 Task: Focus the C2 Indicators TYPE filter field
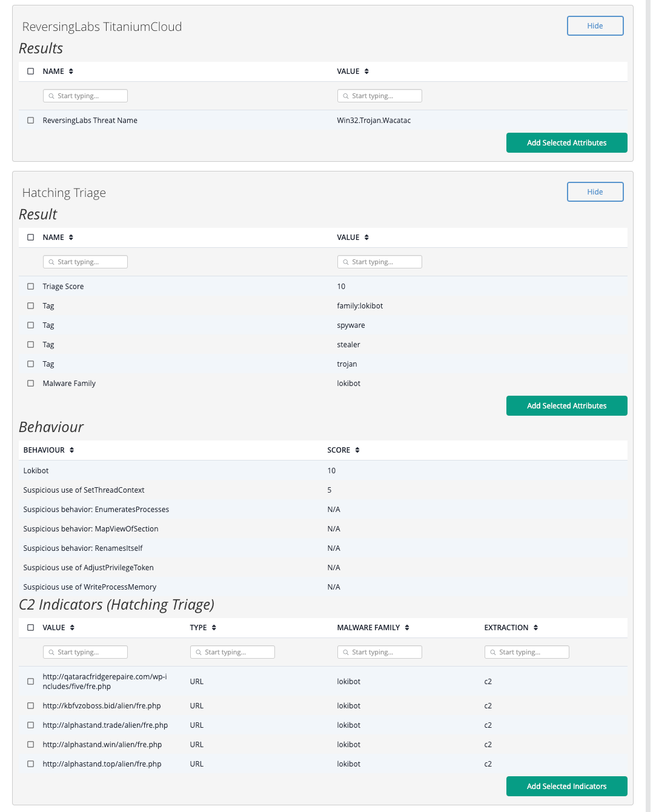[x=233, y=652]
